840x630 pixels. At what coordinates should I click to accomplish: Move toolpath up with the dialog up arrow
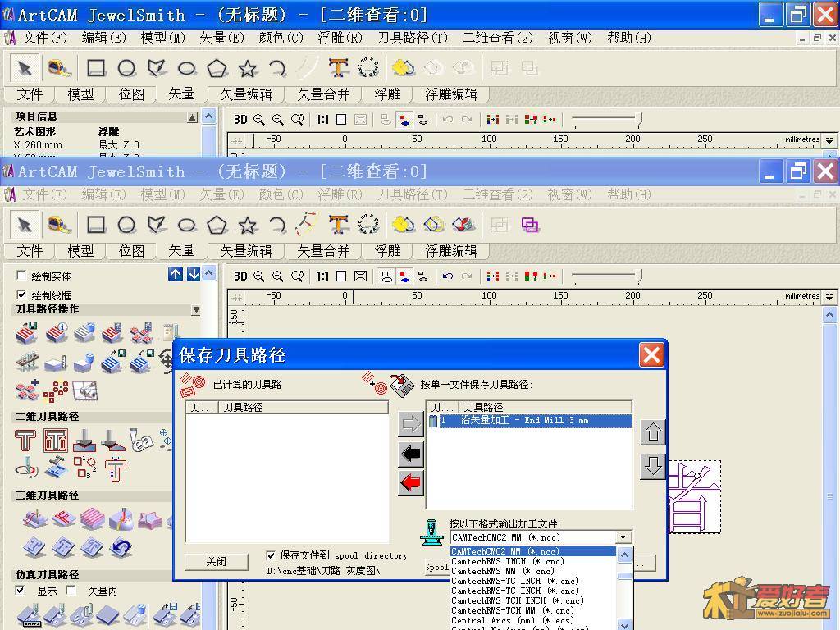coord(652,431)
